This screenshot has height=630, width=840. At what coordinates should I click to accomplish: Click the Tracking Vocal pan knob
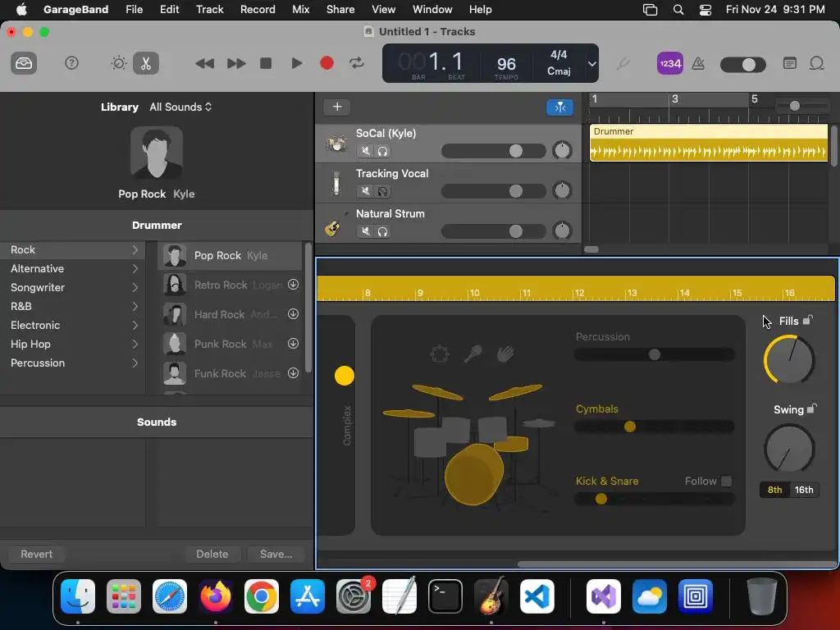tap(562, 190)
